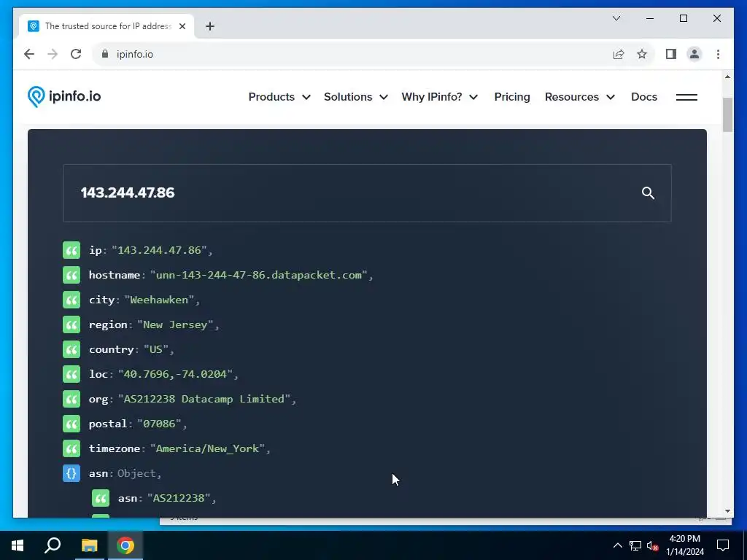Open the Chrome profile avatar
747x560 pixels.
[x=694, y=54]
